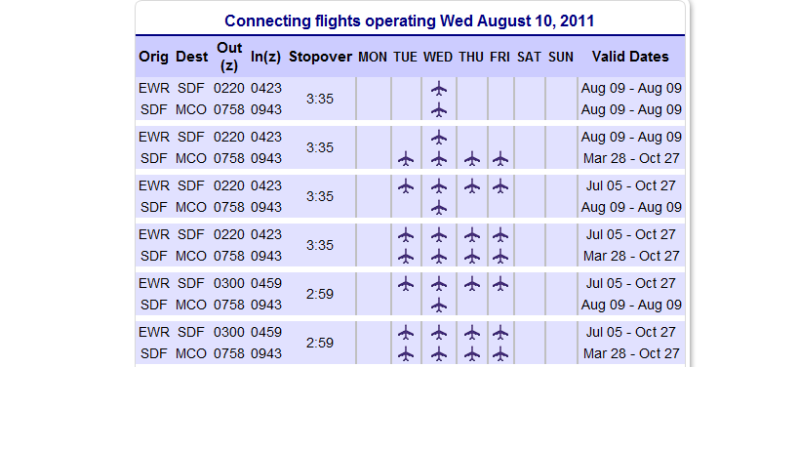
Task: Click TUE airplane in second connection's SDF-MCO row
Action: 405,158
